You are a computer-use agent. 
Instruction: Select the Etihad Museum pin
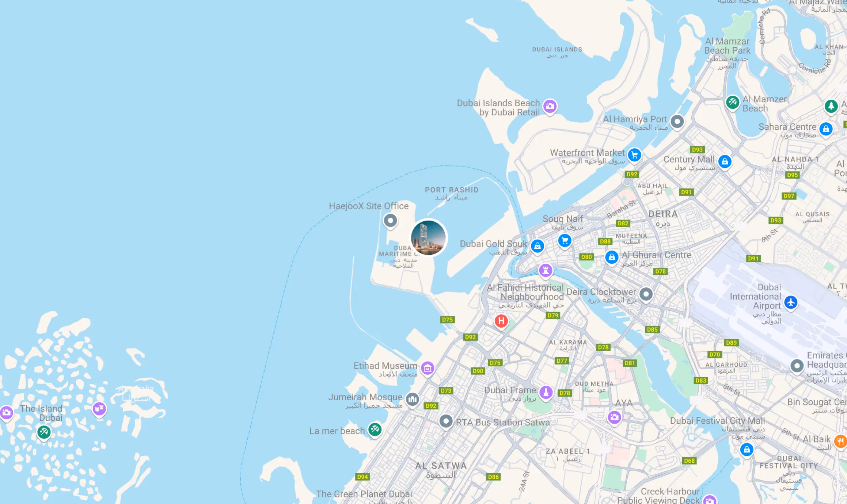(x=428, y=368)
